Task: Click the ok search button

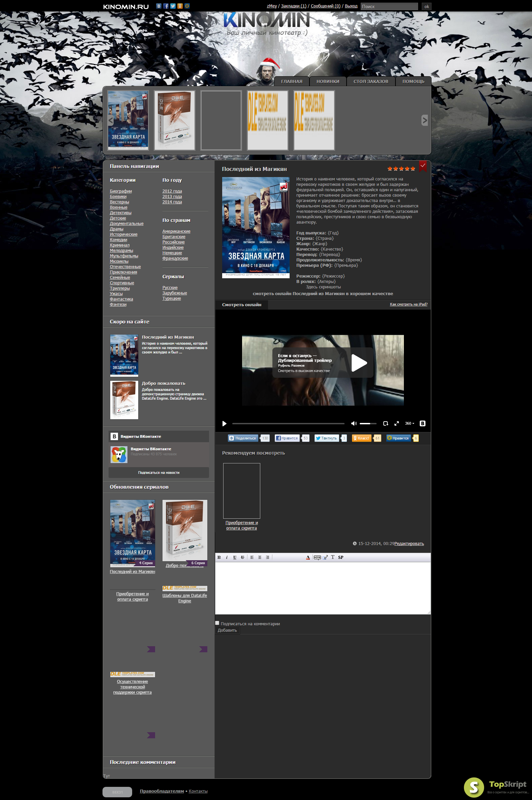Action: pyautogui.click(x=426, y=6)
